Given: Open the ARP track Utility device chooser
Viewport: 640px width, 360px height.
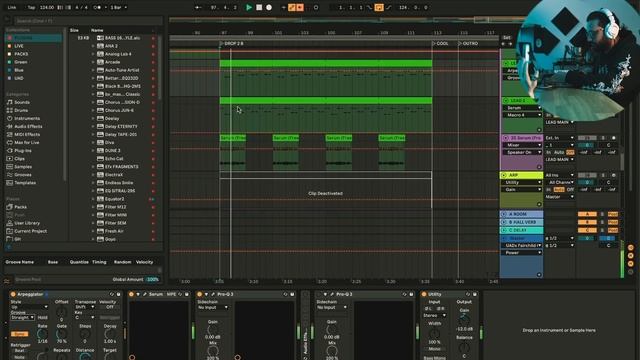Looking at the screenshot, I should (x=522, y=182).
